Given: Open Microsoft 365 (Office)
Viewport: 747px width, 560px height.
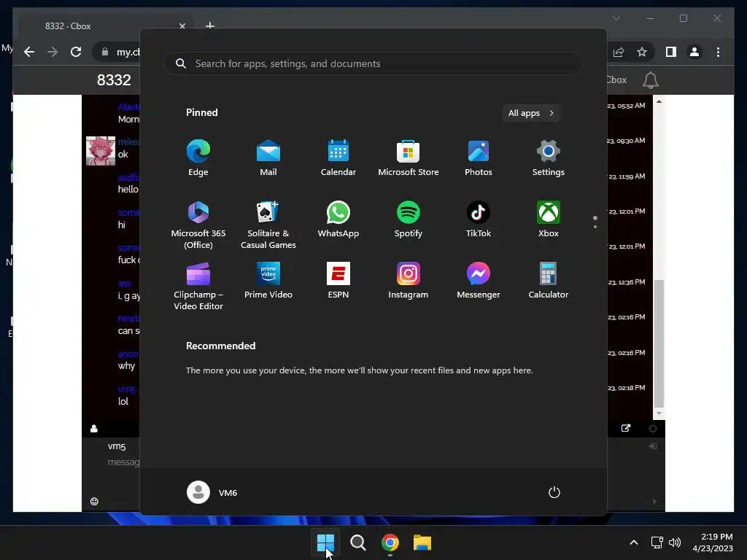Looking at the screenshot, I should (x=198, y=225).
